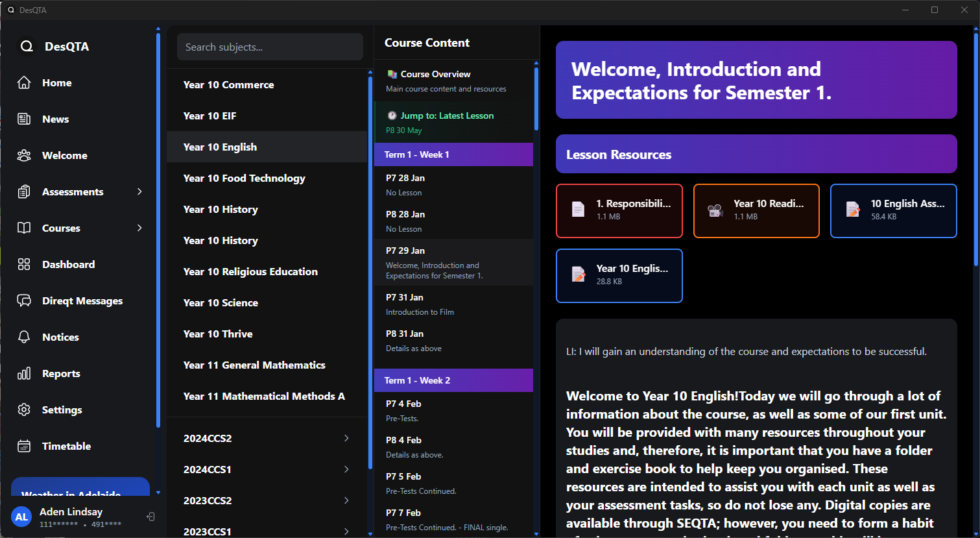The height and width of the screenshot is (538, 980).
Task: Open the 10 English Ass... file
Action: (x=893, y=210)
